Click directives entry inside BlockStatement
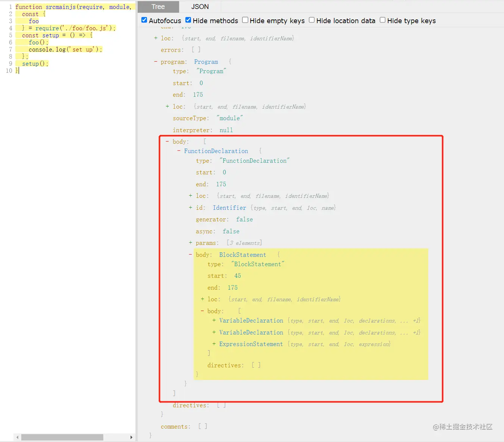This screenshot has height=442, width=504. tap(234, 365)
